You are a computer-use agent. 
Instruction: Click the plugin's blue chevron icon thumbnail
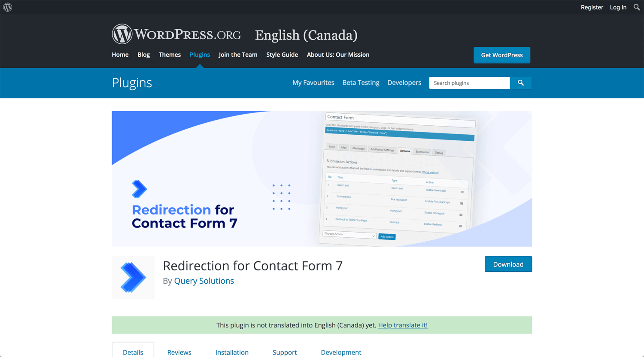coord(133,278)
